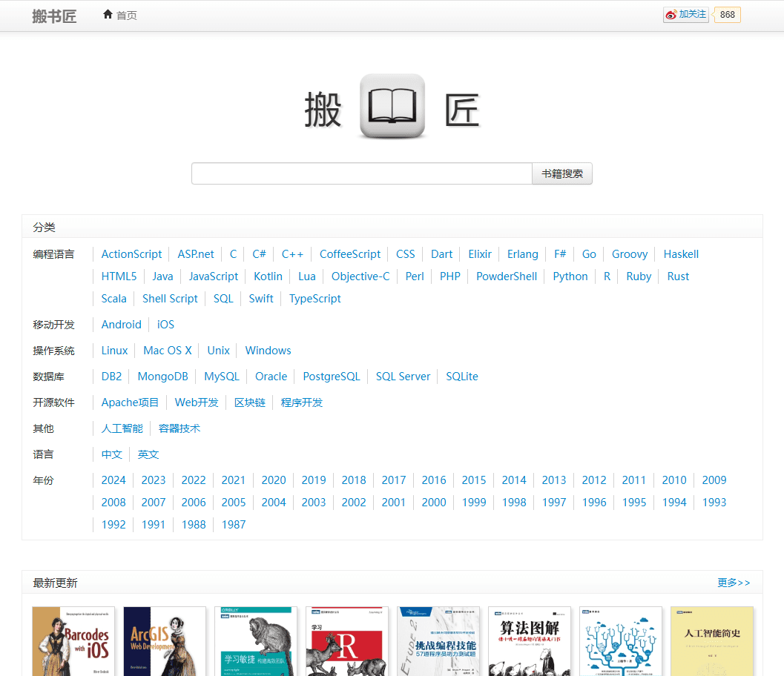Click the 868 follower count bubble

point(726,14)
